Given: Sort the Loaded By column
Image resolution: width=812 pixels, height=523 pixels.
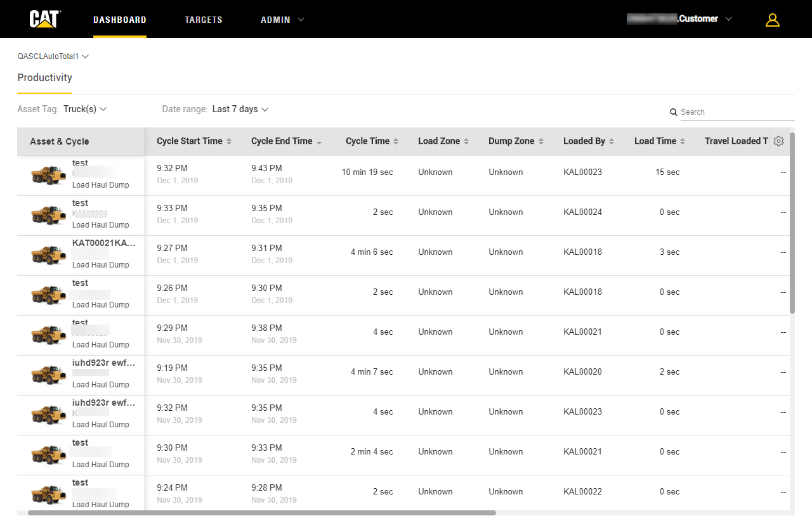Looking at the screenshot, I should pos(588,141).
